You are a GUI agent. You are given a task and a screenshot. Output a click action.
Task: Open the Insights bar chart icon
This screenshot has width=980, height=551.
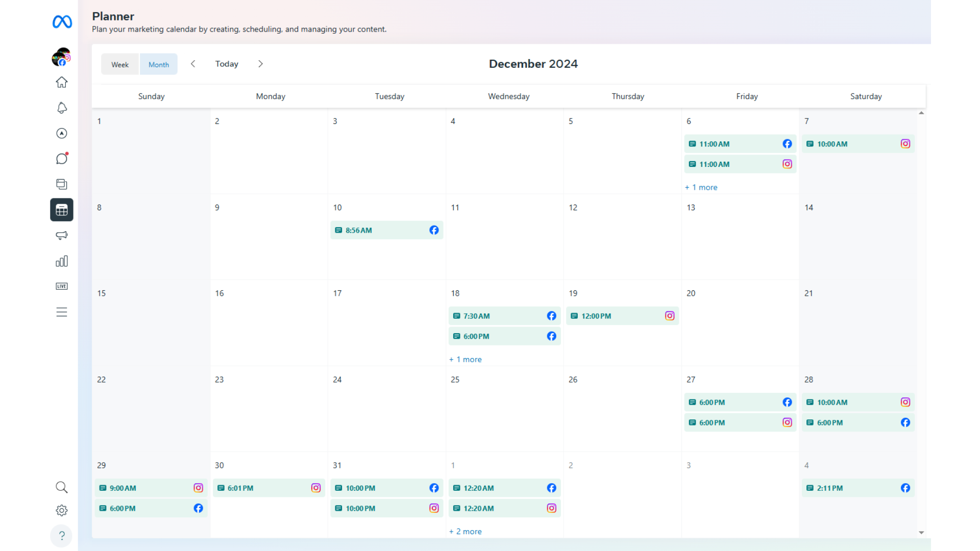62,261
